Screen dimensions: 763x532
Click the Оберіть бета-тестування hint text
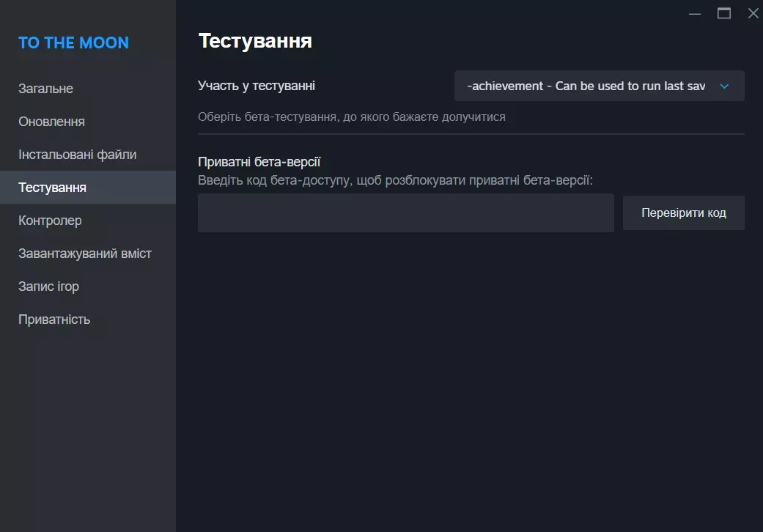pyautogui.click(x=351, y=117)
